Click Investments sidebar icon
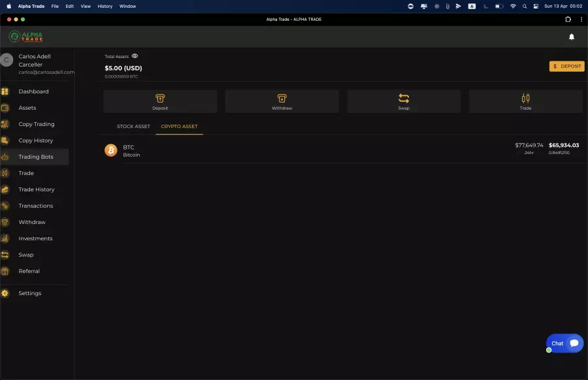Image resolution: width=588 pixels, height=380 pixels. [5, 238]
